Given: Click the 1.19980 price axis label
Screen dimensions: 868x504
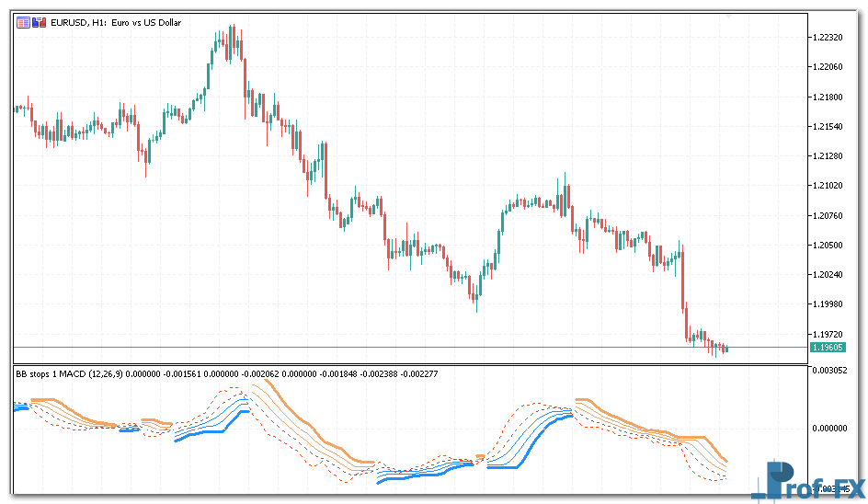Looking at the screenshot, I should pyautogui.click(x=829, y=304).
